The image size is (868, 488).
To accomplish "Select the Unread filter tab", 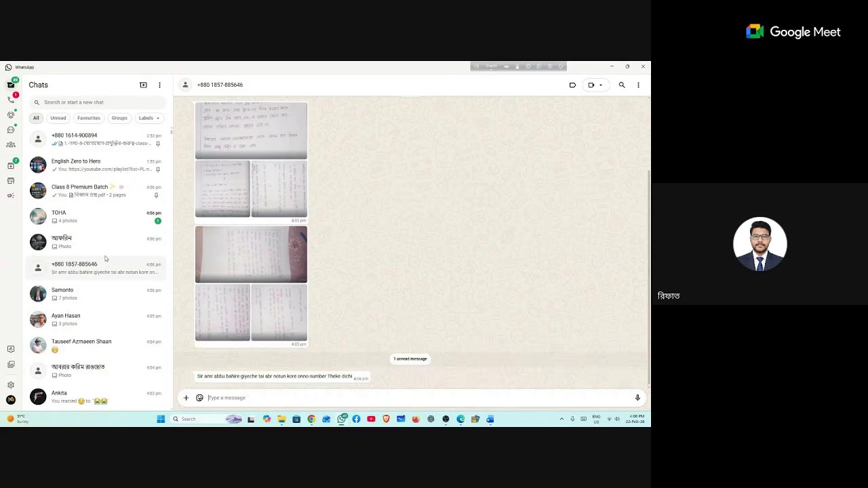I will 58,118.
